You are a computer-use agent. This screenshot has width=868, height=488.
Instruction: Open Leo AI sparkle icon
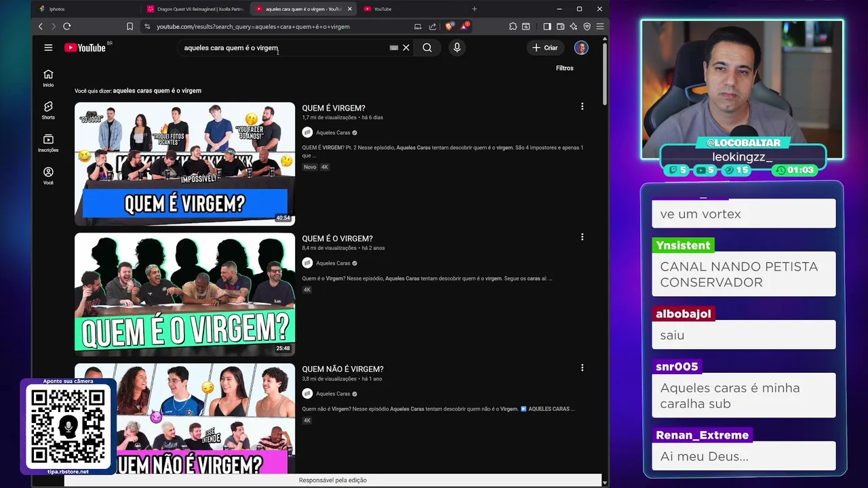click(x=574, y=26)
